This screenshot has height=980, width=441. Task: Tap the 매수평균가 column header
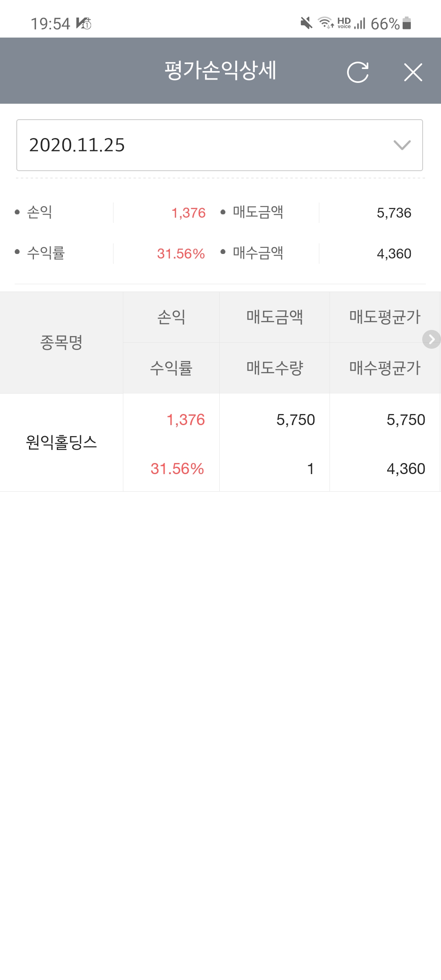click(385, 368)
